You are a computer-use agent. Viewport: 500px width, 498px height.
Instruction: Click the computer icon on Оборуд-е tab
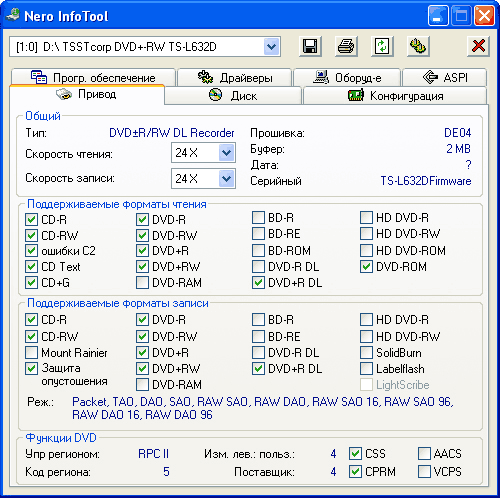point(321,77)
